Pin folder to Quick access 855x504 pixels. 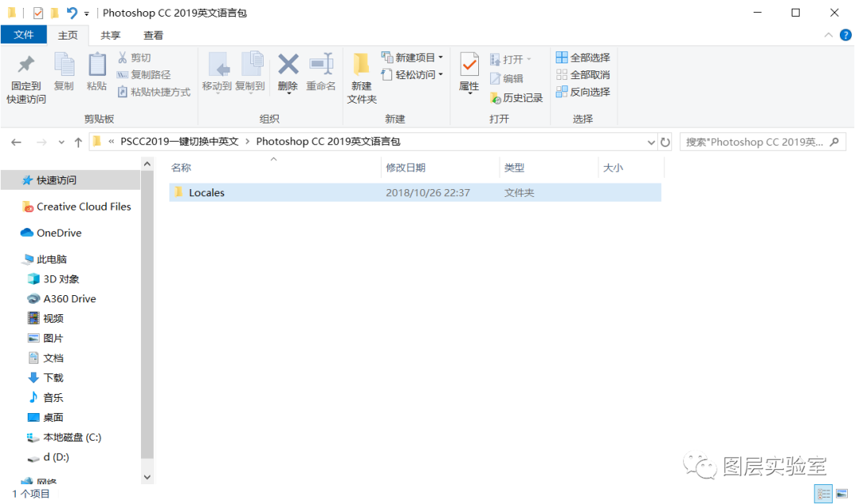click(x=26, y=79)
